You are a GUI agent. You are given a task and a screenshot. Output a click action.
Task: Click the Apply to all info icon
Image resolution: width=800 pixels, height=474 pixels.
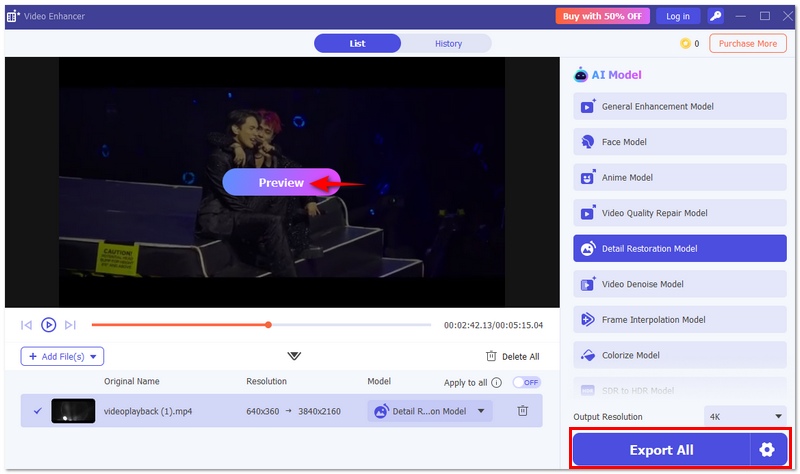(496, 382)
